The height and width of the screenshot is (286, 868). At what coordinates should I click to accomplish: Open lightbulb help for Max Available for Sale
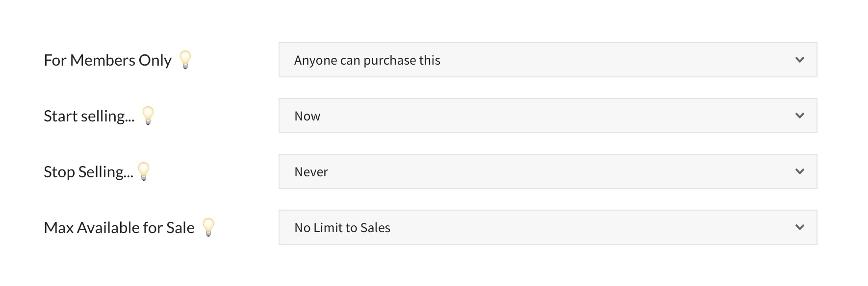coord(208,227)
